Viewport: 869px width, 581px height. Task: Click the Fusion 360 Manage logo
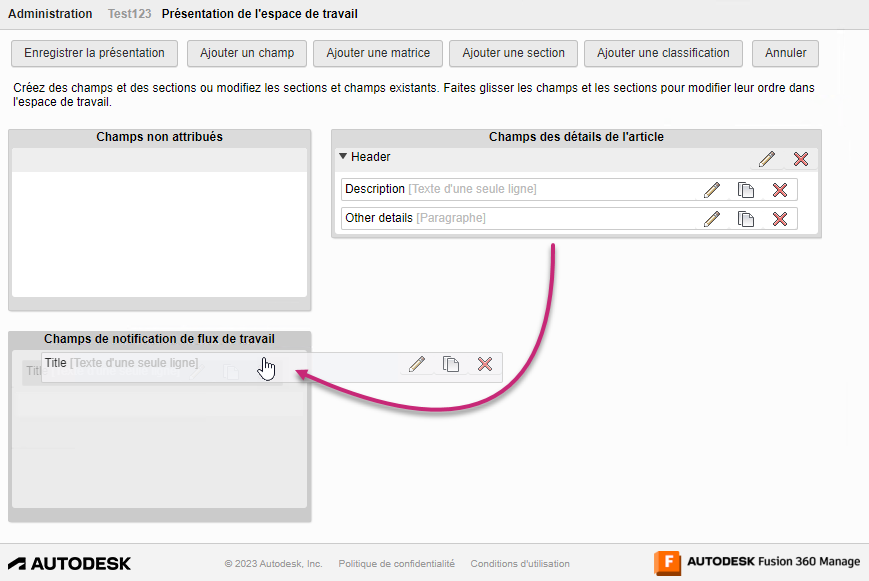755,563
